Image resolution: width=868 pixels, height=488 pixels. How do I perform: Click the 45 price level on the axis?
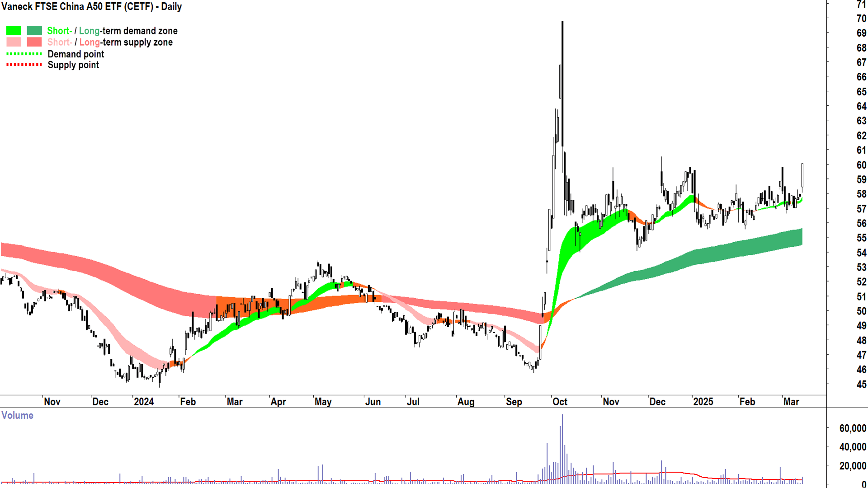point(861,385)
